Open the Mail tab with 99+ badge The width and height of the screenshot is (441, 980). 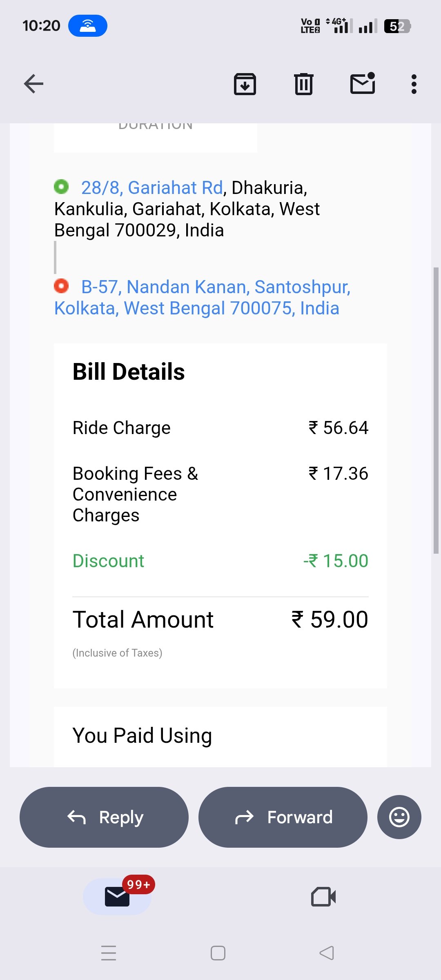pyautogui.click(x=118, y=896)
